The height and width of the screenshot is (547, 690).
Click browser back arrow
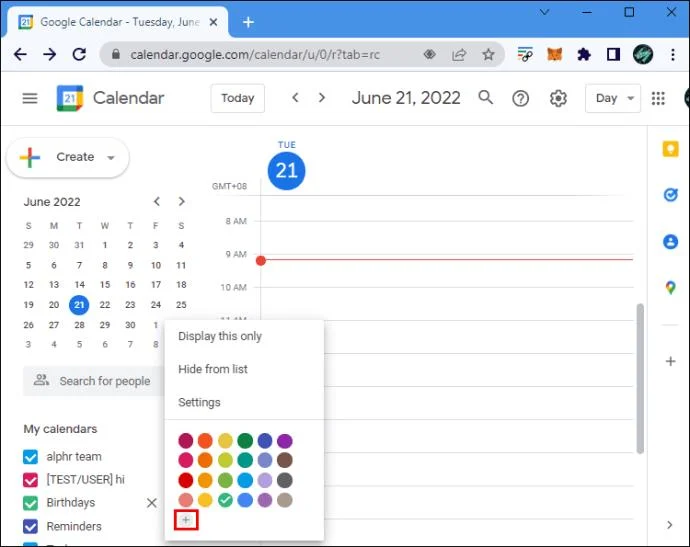[x=20, y=55]
